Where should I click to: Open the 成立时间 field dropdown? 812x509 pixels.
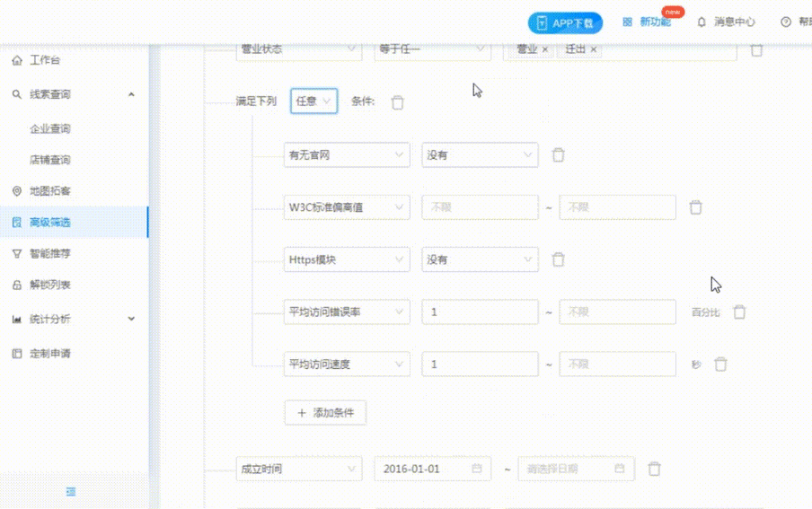299,469
